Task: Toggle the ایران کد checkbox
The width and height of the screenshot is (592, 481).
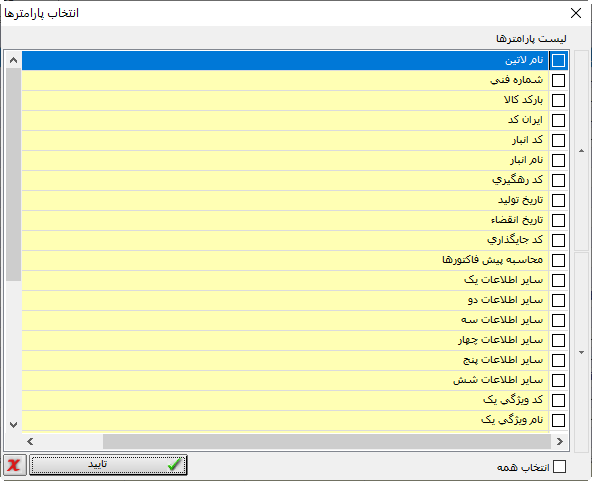Action: click(558, 120)
